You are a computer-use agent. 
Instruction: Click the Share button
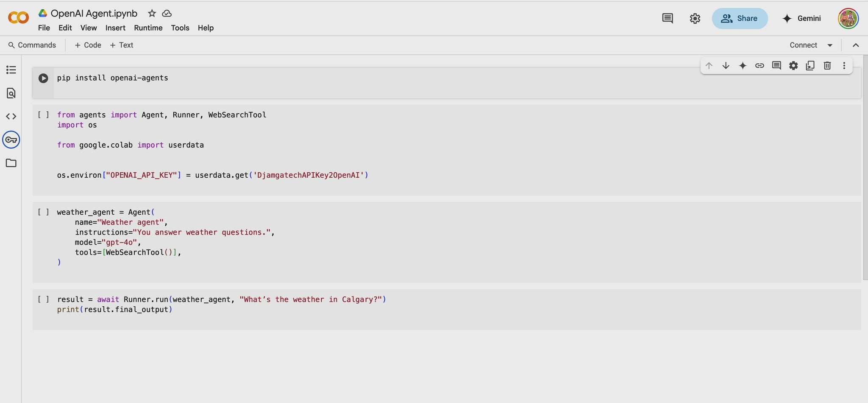[x=740, y=18]
